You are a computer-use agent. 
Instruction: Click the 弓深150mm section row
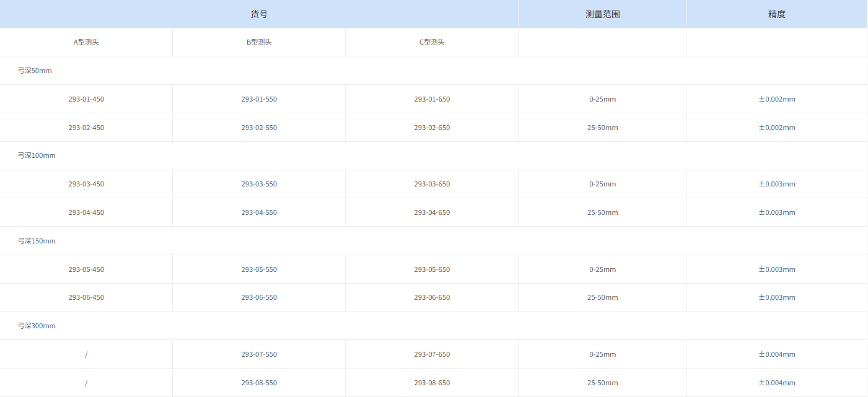pyautogui.click(x=37, y=240)
